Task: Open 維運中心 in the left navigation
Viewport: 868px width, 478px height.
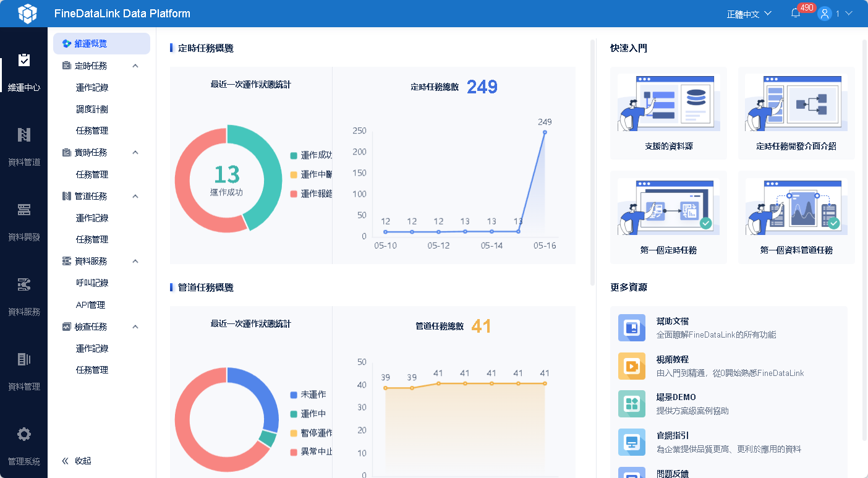Action: [24, 72]
